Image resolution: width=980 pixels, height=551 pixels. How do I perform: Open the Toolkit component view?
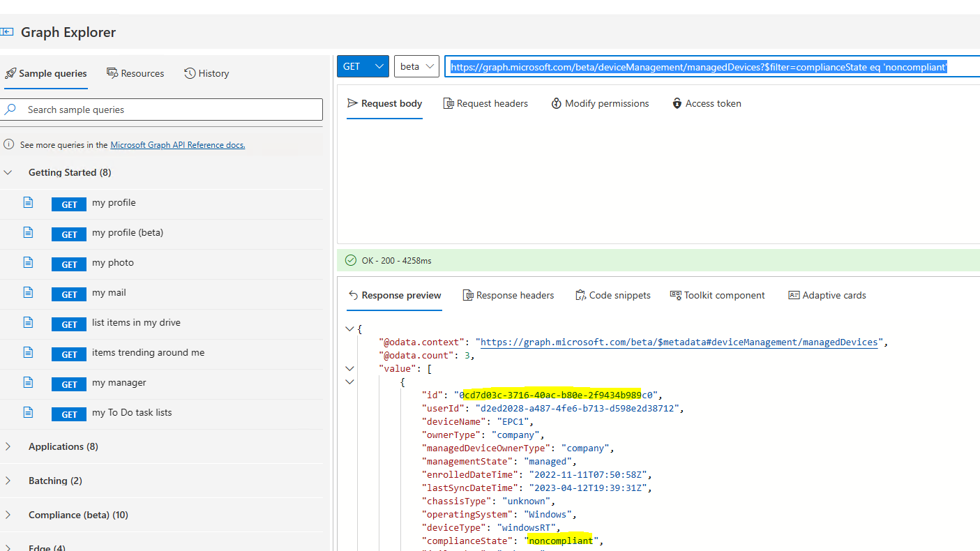(x=716, y=295)
